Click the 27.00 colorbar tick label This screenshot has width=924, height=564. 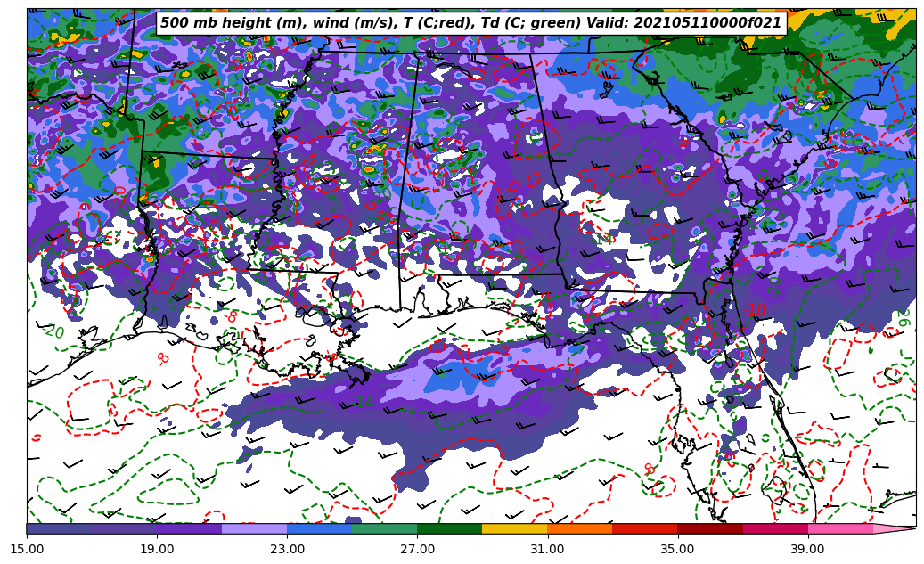click(417, 549)
